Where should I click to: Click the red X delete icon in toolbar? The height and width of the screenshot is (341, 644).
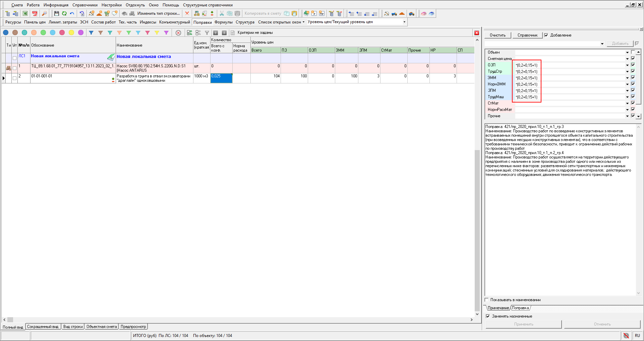187,13
